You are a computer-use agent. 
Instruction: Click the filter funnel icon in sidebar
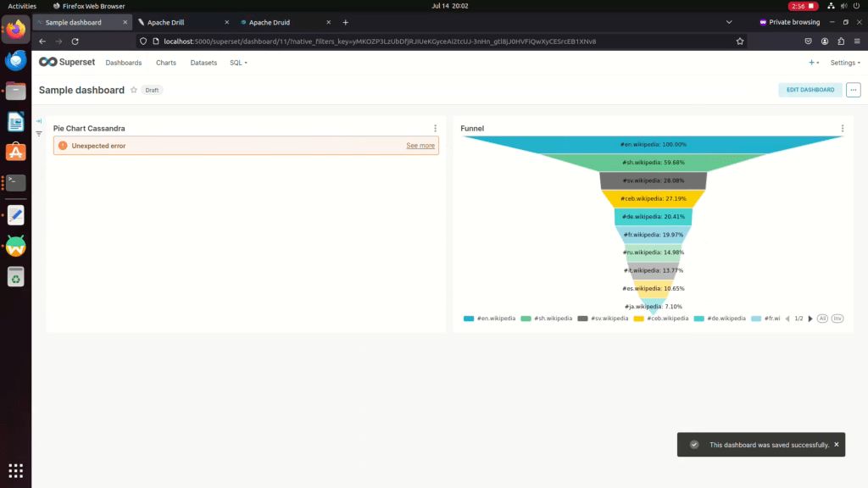point(39,134)
